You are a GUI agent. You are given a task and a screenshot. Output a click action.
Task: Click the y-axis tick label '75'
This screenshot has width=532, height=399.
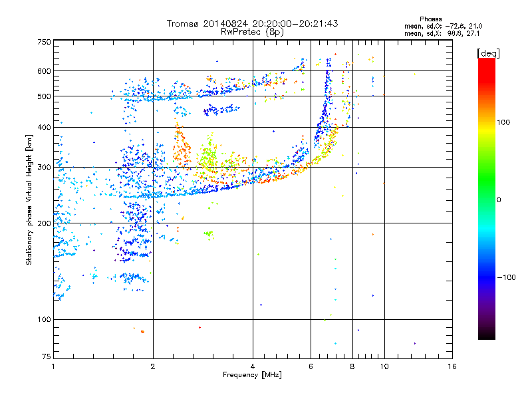(47, 356)
